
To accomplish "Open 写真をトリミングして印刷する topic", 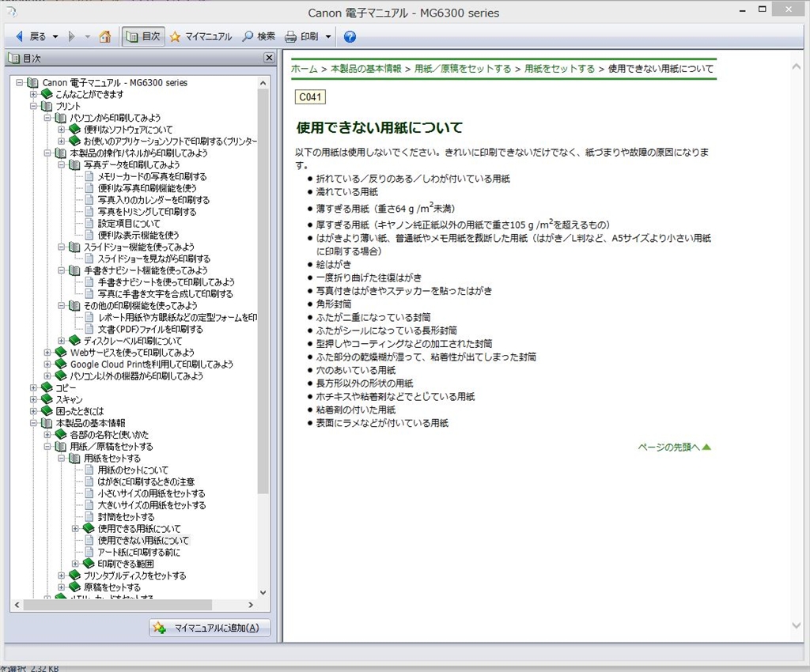I will (147, 212).
